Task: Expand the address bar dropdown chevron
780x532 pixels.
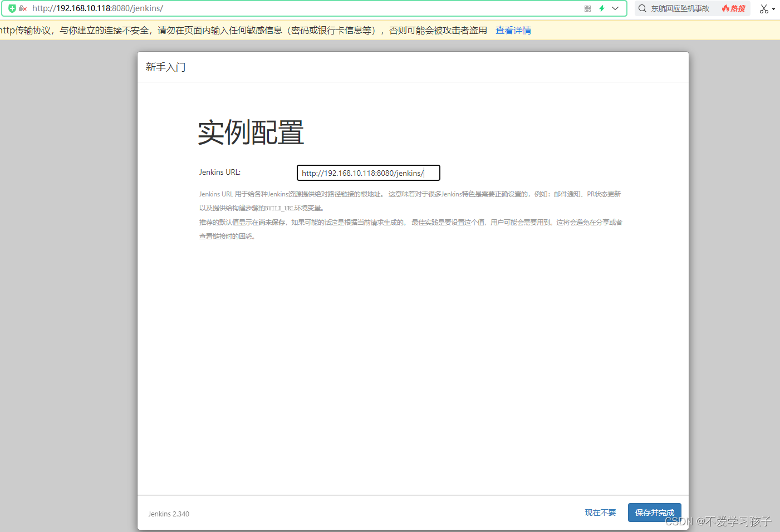Action: tap(615, 8)
